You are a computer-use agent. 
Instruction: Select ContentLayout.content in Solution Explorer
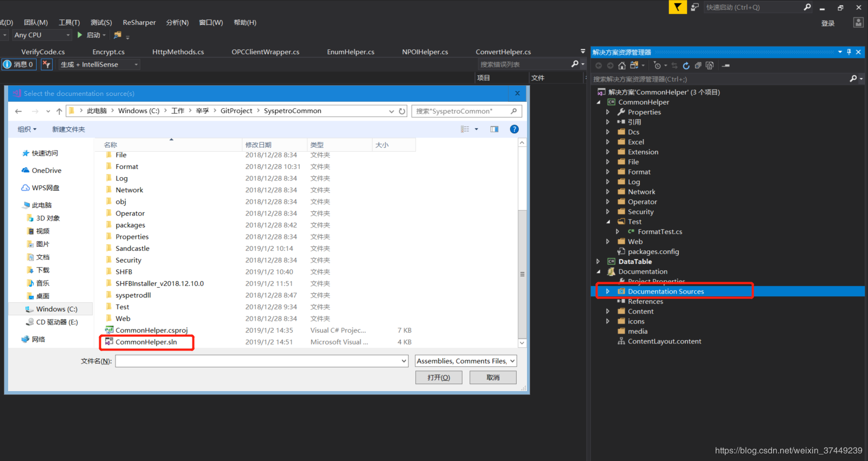(664, 341)
